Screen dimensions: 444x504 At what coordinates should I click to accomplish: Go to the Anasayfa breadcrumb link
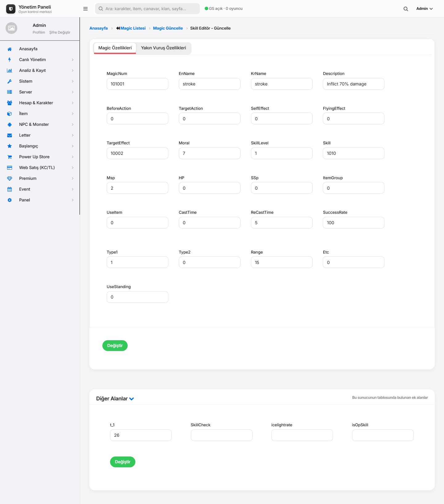[98, 28]
